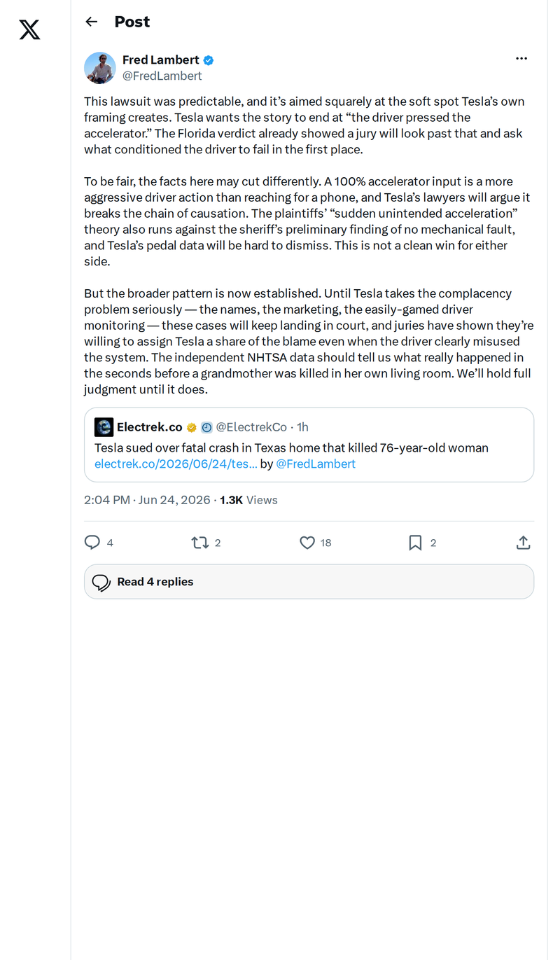Open the electrek.co/2026/06/24 article link
This screenshot has width=560, height=960.
[x=176, y=464]
